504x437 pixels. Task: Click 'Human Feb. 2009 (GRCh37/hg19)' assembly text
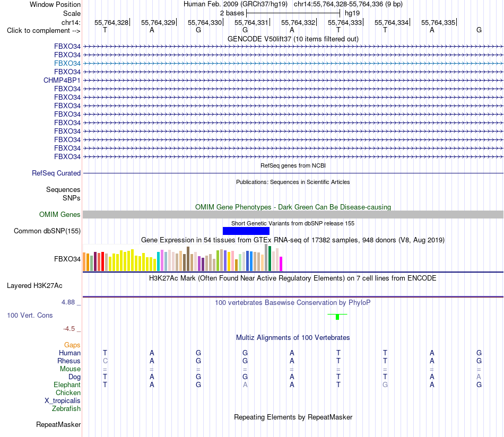click(x=235, y=4)
